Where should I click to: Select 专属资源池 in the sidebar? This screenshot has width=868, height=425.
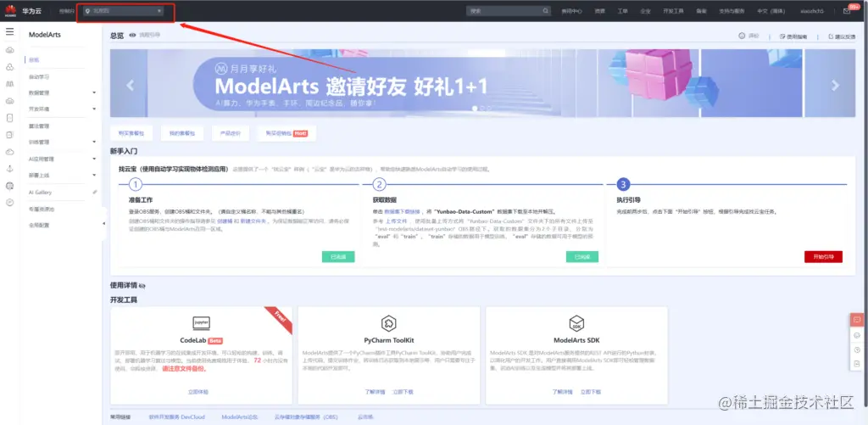pos(42,209)
